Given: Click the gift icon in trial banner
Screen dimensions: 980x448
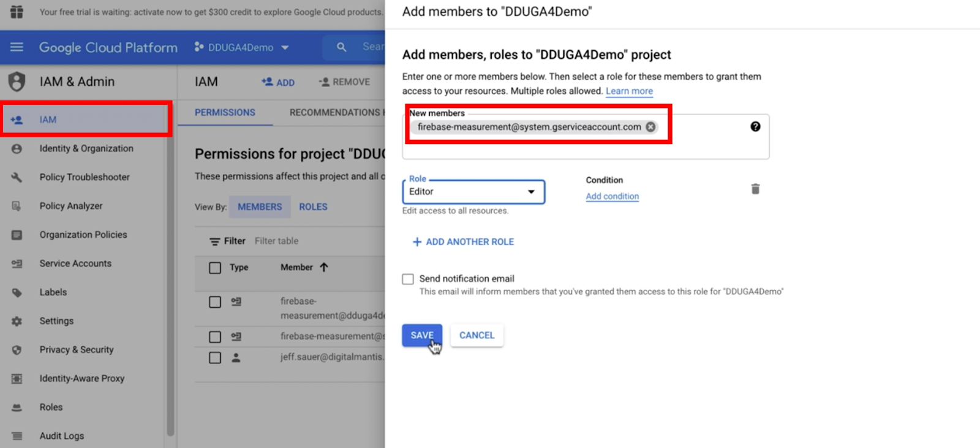Looking at the screenshot, I should coord(17,12).
